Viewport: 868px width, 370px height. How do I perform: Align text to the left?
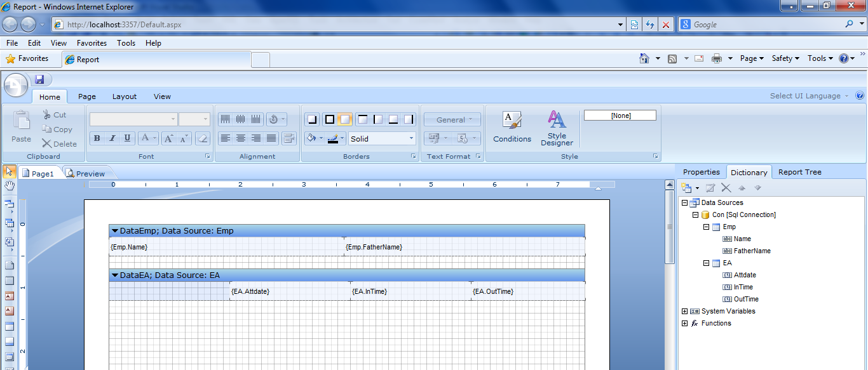click(225, 138)
